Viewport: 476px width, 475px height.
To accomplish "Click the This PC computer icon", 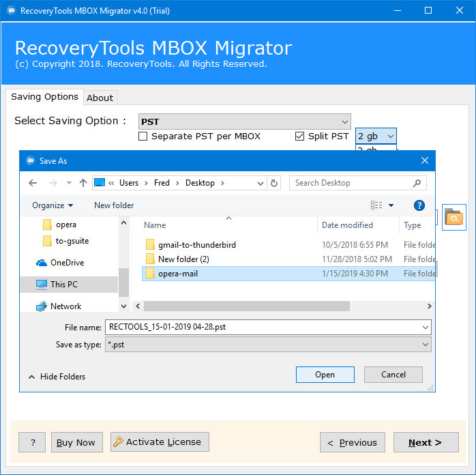I will (42, 285).
